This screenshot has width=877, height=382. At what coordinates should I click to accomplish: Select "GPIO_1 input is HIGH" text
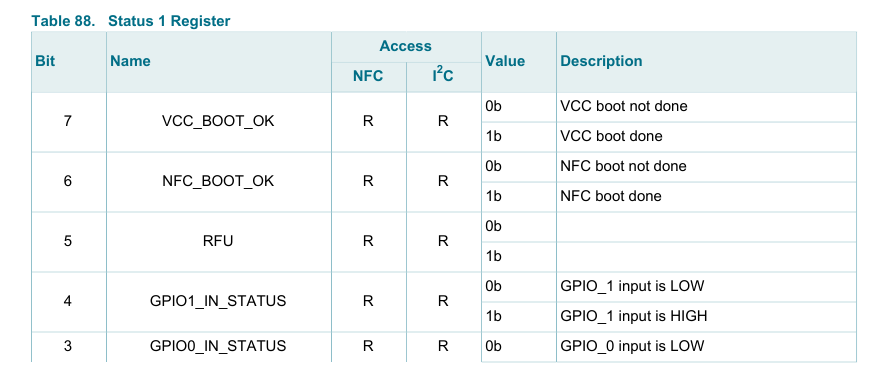point(634,317)
